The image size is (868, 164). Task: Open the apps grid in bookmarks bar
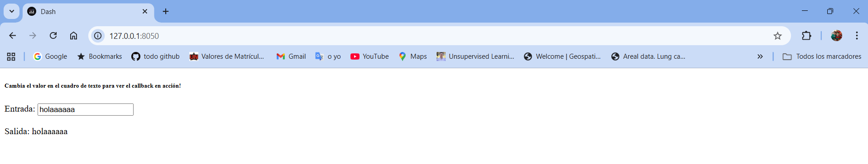[11, 56]
